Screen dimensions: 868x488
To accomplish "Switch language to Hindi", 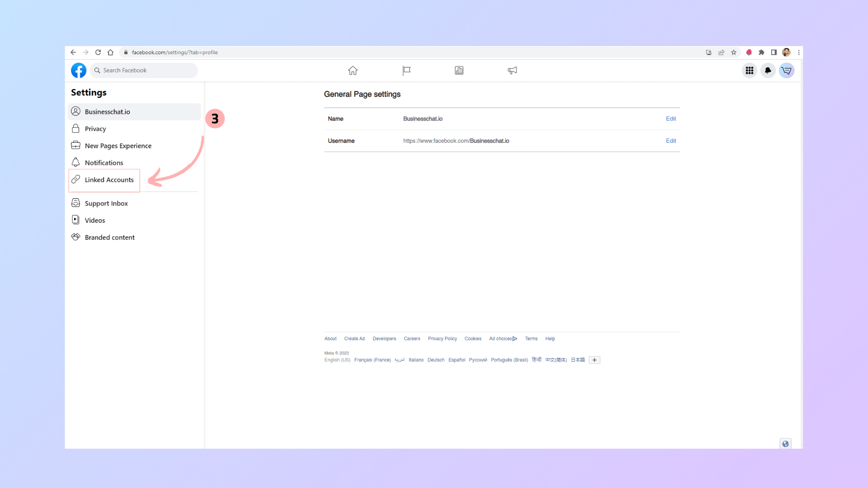I will [x=537, y=360].
